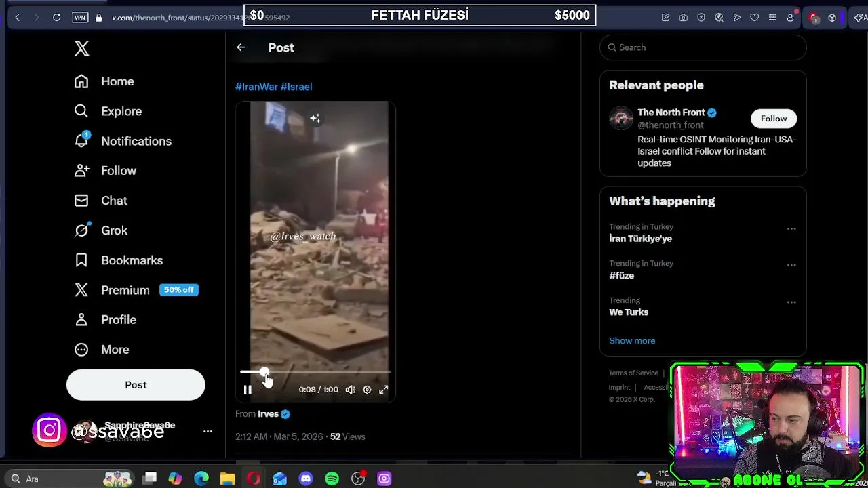Click the video progress bar scrubber
Screen dimensions: 868x488
tap(264, 372)
